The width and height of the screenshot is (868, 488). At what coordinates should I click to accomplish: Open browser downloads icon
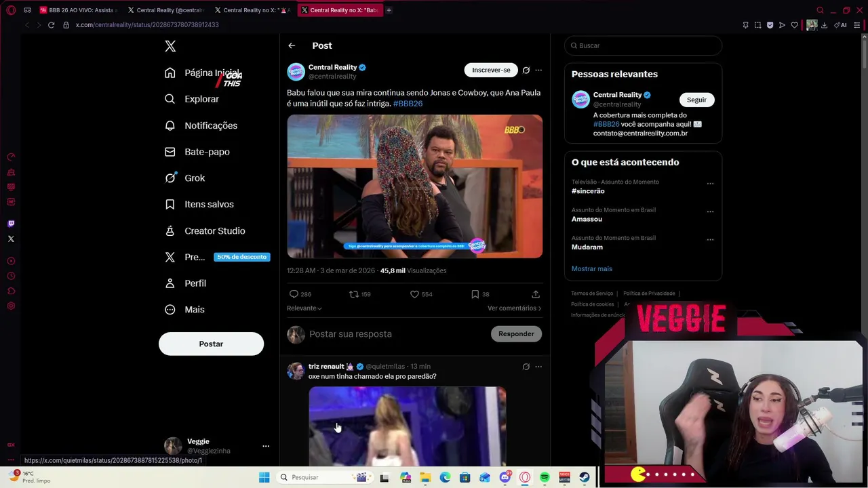point(824,25)
